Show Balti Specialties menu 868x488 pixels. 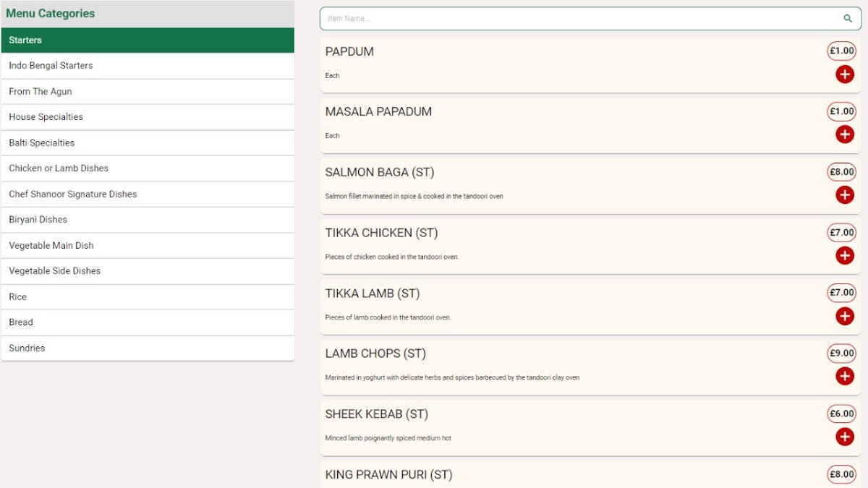[148, 143]
